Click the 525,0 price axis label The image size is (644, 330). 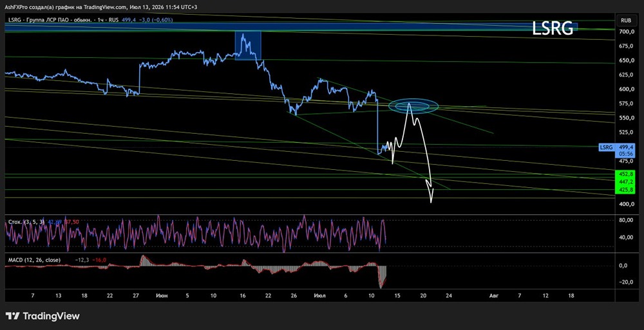click(x=627, y=132)
